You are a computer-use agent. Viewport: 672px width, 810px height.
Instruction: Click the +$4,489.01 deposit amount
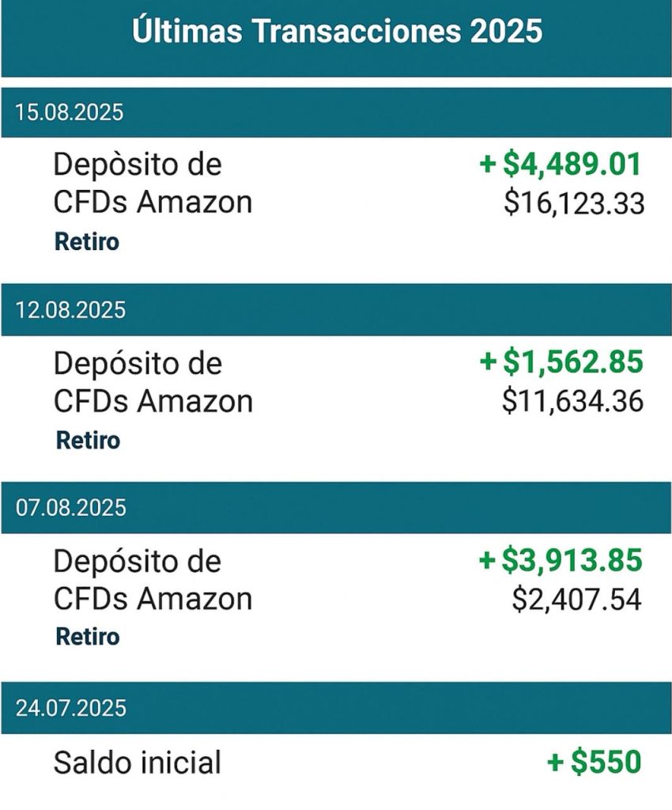point(561,165)
